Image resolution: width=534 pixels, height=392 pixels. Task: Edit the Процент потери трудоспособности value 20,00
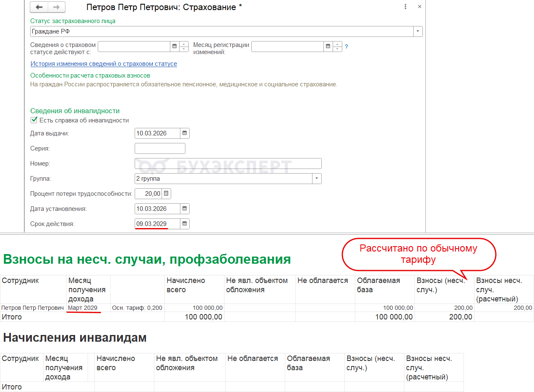148,194
